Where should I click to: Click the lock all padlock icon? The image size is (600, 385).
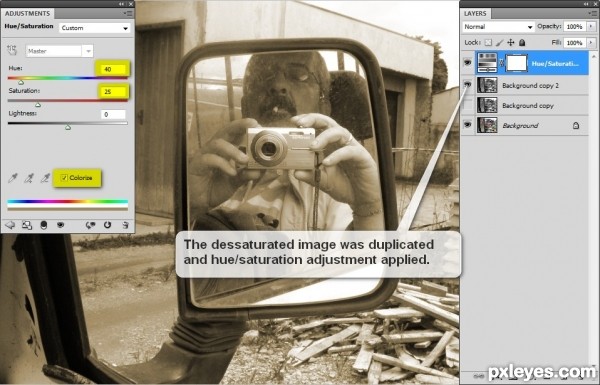click(522, 42)
